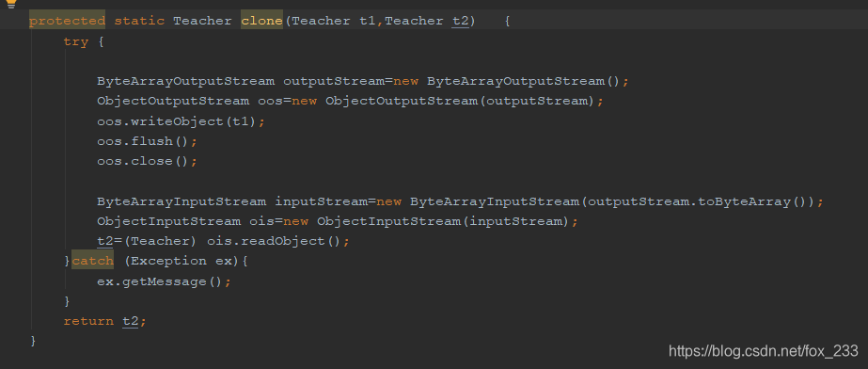The width and height of the screenshot is (868, 369).
Task: Click the 'protected' keyword in the method signature
Action: [67, 22]
